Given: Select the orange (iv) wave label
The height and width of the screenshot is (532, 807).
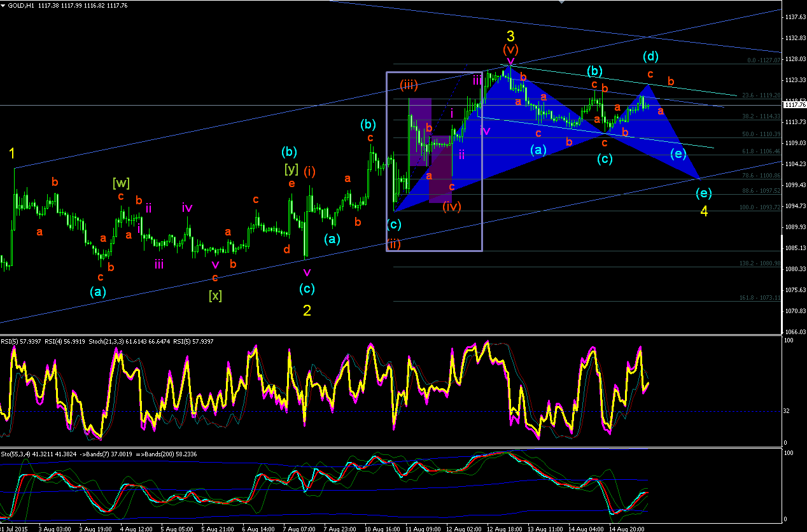Looking at the screenshot, I should [451, 206].
